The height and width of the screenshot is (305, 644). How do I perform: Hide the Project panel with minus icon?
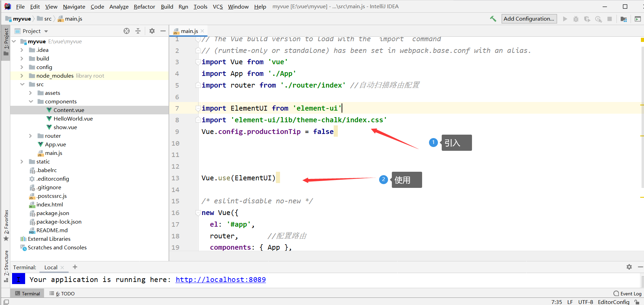tap(163, 31)
